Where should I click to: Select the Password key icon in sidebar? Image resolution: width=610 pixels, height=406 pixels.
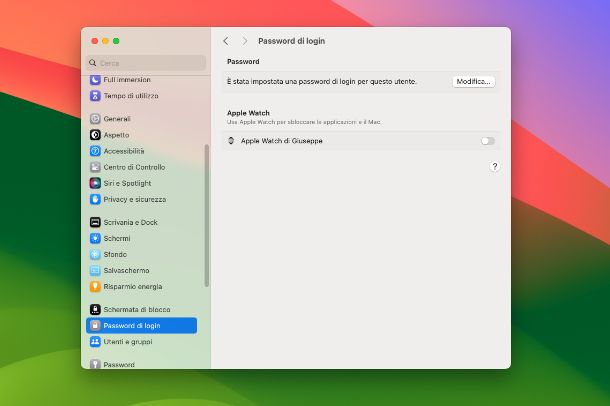pos(95,364)
